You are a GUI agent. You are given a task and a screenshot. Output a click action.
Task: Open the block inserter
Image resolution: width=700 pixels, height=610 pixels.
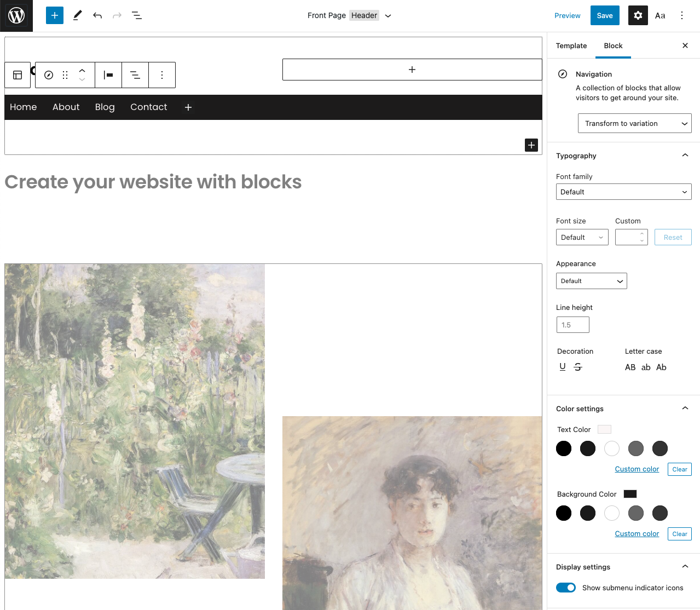[54, 15]
